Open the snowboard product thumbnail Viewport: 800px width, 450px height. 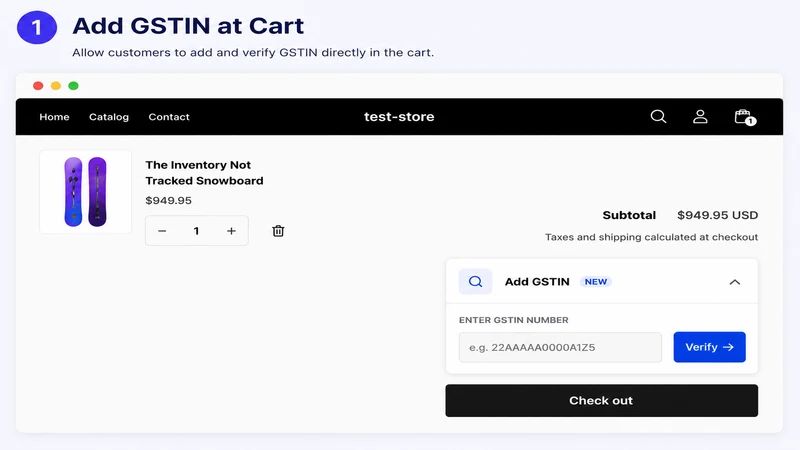click(85, 192)
